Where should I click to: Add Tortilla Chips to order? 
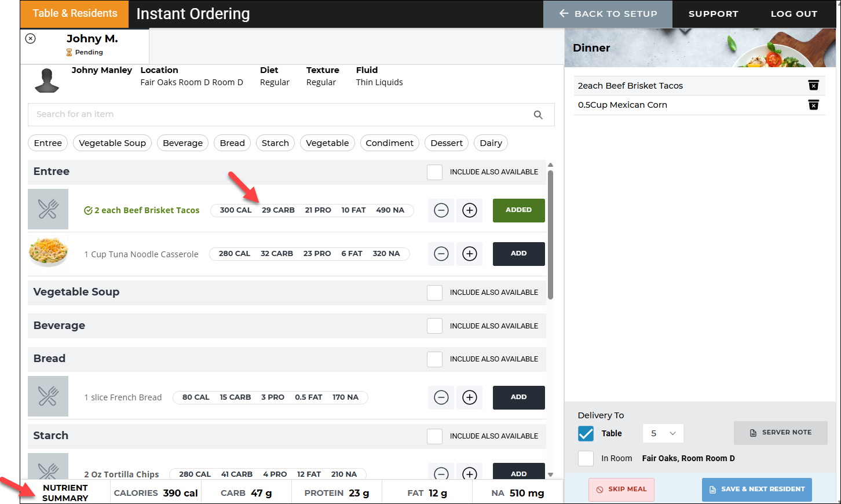point(518,472)
